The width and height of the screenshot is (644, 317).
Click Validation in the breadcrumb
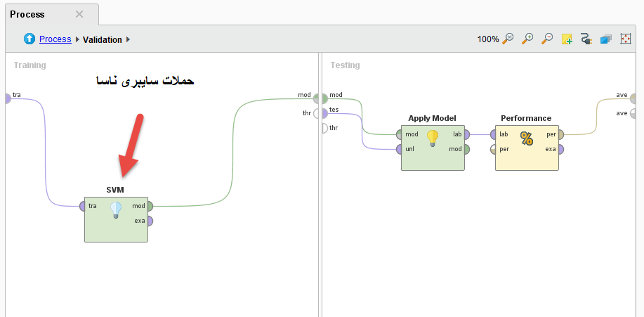103,40
